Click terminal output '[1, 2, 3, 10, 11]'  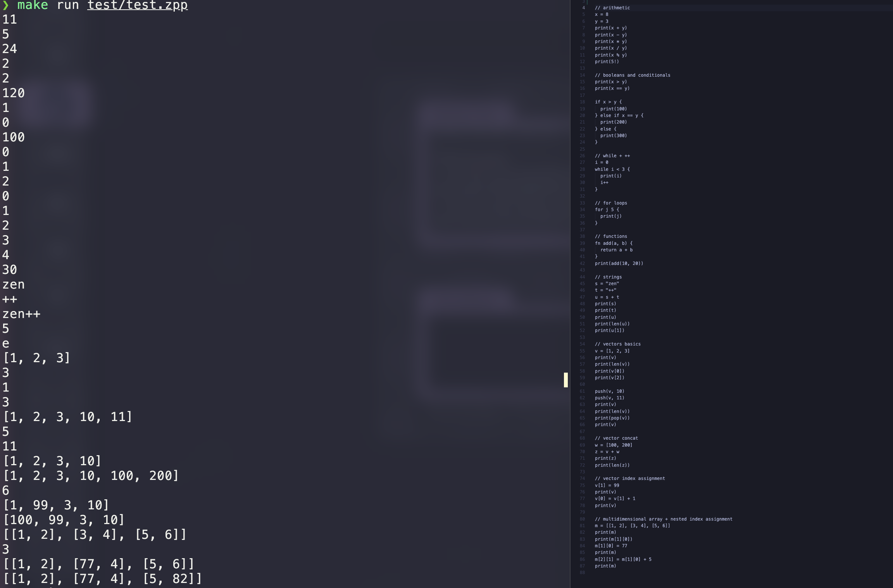pos(68,417)
